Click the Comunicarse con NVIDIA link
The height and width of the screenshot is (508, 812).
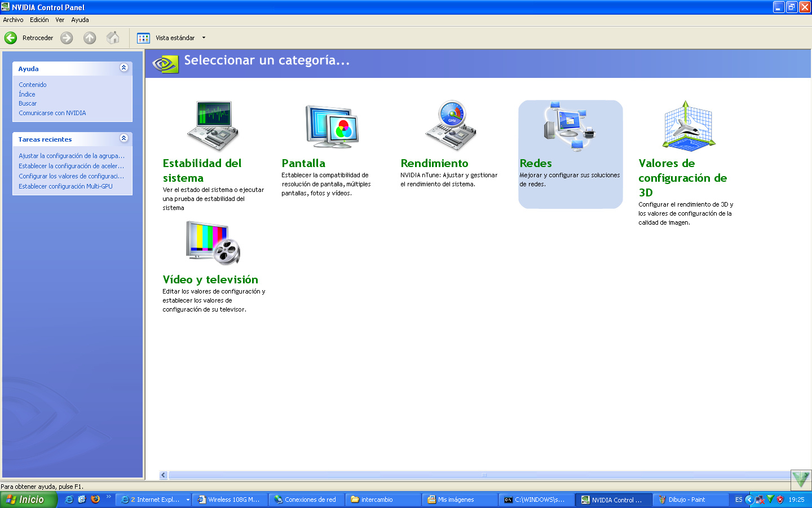coord(52,113)
